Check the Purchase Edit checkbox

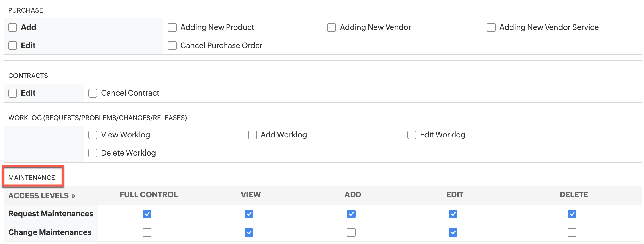[x=13, y=46]
